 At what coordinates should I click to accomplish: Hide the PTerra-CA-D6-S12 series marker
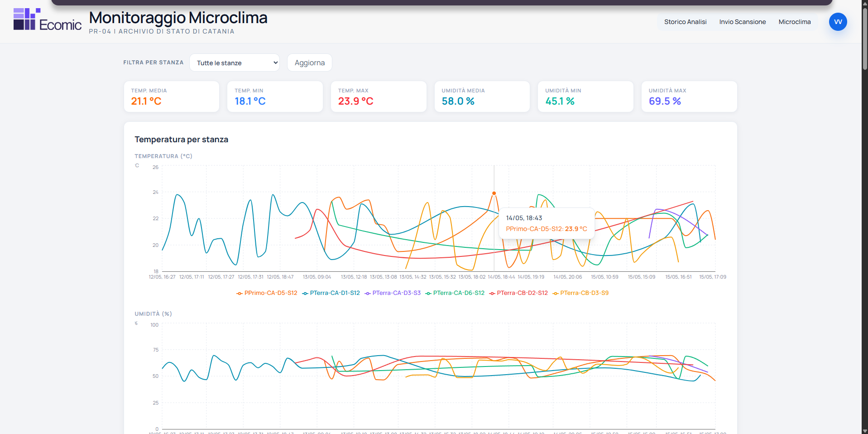click(428, 294)
